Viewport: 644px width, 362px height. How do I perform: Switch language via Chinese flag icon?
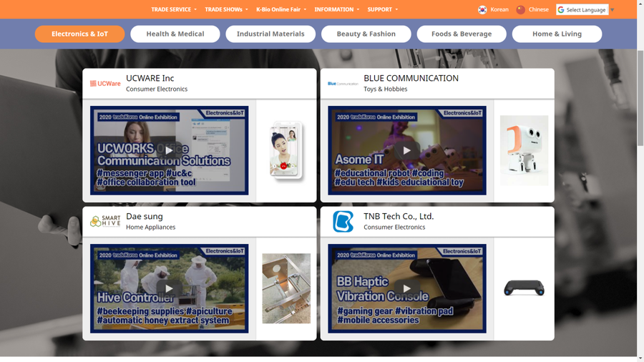(x=521, y=9)
